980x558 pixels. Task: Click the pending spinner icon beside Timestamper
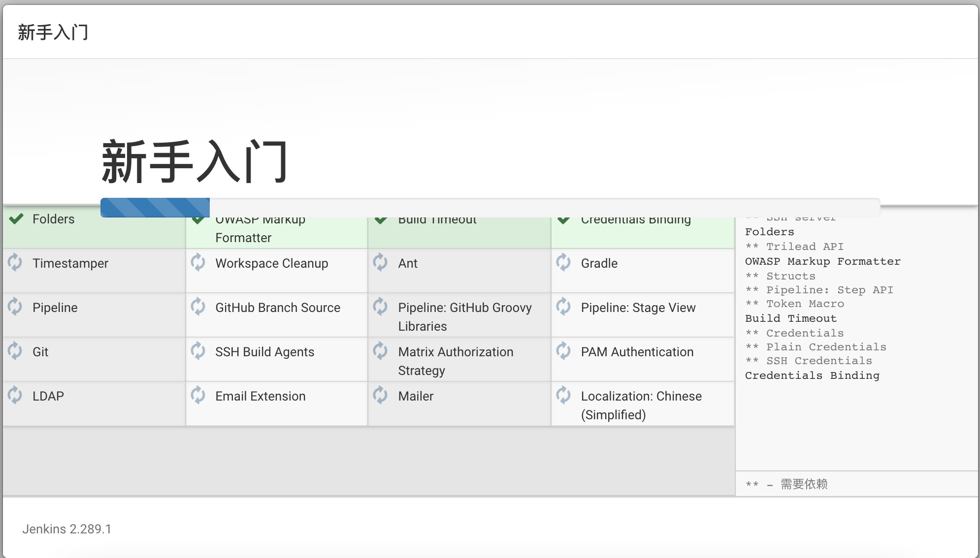pos(15,262)
